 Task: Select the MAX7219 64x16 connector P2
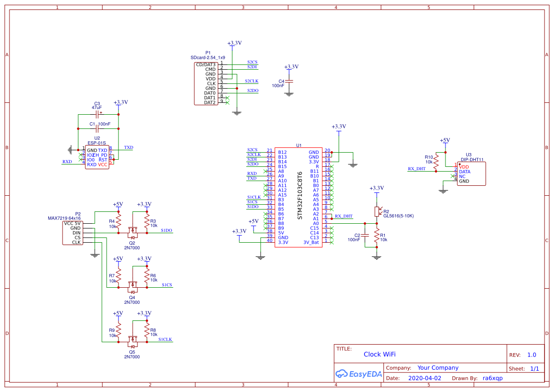(x=73, y=233)
